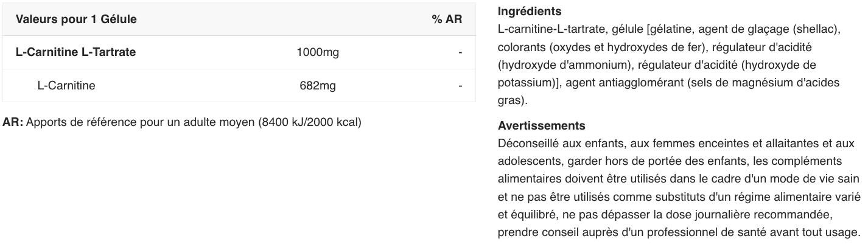868x247 pixels.
Task: Click the bold "AR:" footnote label
Action: click(13, 122)
